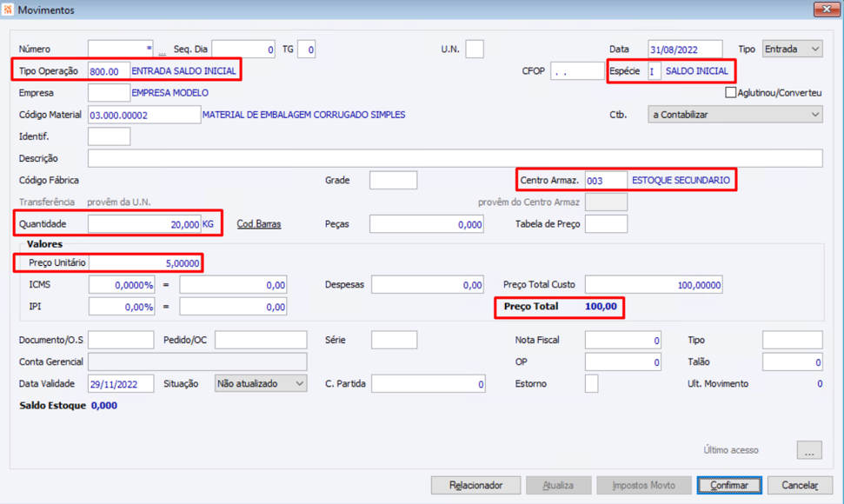Open the Cod.Barras link
Image resolution: width=844 pixels, height=504 pixels.
[259, 224]
